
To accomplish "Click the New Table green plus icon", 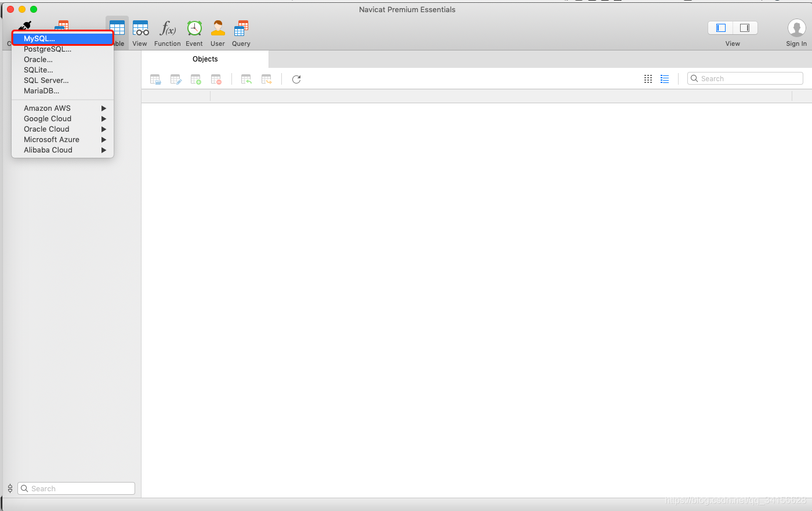I will coord(196,79).
